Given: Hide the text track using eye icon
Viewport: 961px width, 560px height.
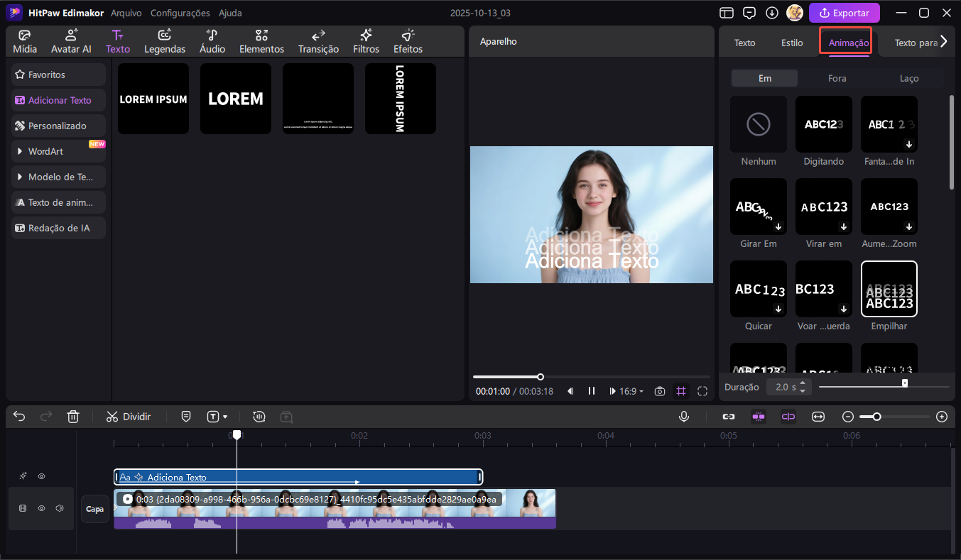Looking at the screenshot, I should [x=41, y=476].
